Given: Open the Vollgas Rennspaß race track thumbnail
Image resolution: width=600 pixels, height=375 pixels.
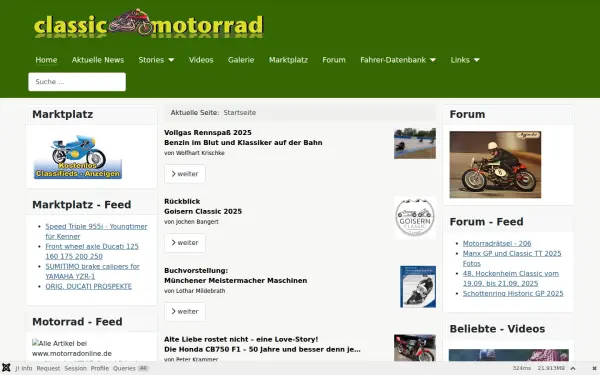Looking at the screenshot, I should (x=415, y=143).
